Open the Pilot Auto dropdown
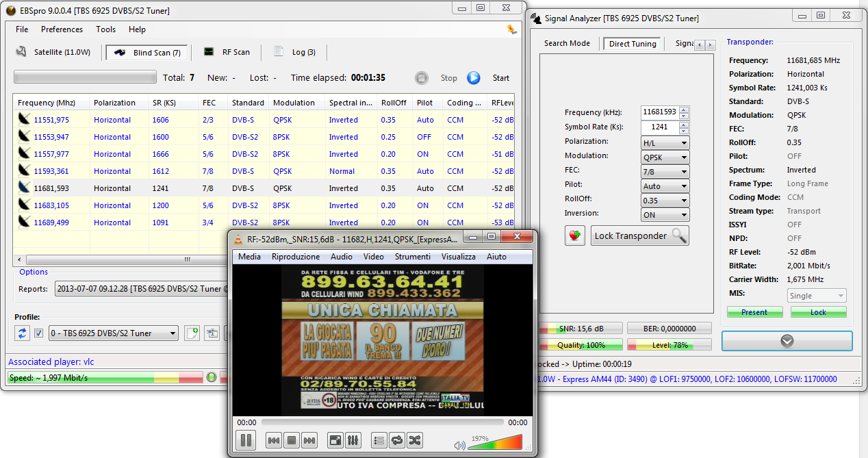 [665, 186]
